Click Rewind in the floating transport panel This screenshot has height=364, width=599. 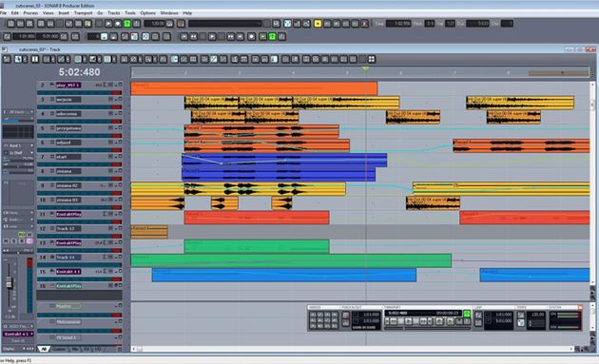coord(393,321)
